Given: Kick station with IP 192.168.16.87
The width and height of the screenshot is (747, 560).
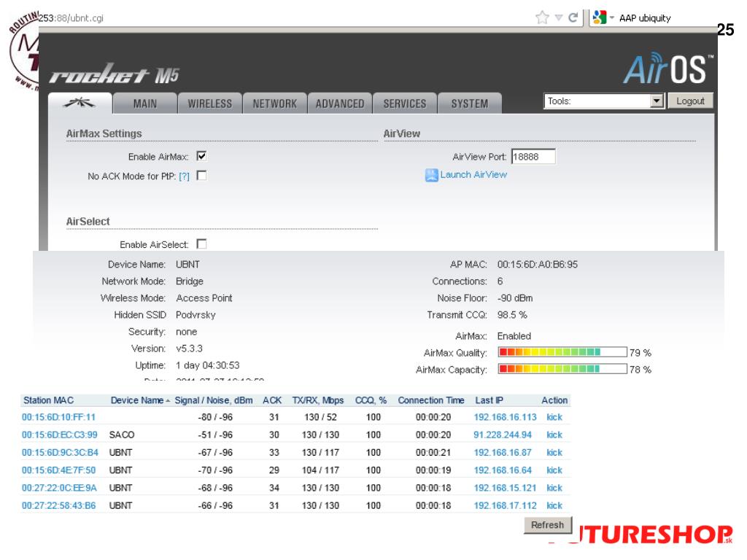Looking at the screenshot, I should 554,452.
